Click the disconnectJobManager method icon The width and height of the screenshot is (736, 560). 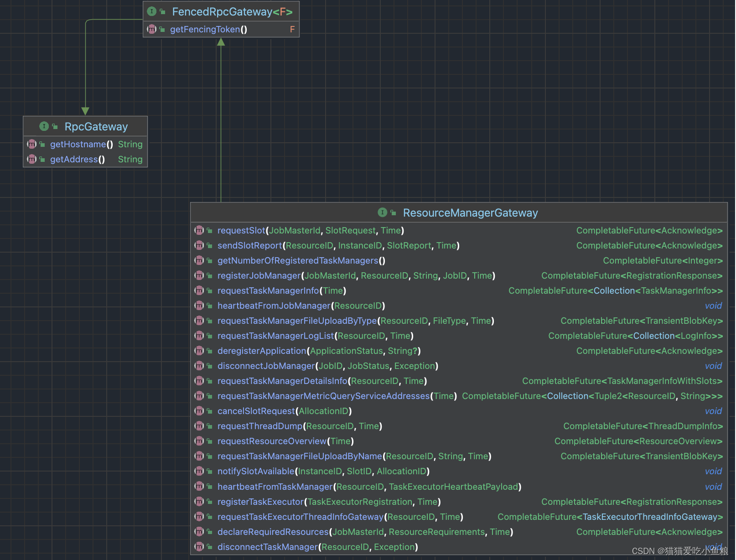click(199, 366)
